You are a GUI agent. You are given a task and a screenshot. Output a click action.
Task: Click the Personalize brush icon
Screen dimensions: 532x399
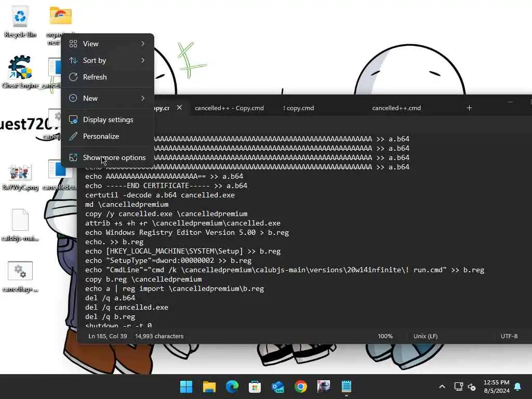73,137
